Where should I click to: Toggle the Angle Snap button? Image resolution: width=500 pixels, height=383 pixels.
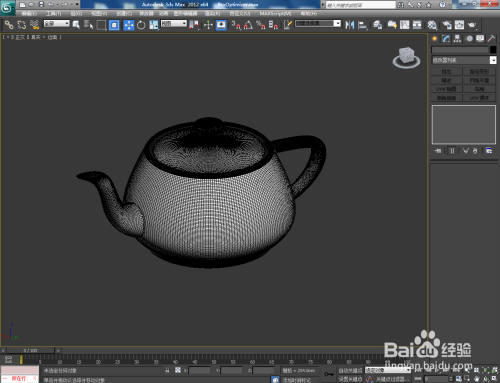pos(248,25)
